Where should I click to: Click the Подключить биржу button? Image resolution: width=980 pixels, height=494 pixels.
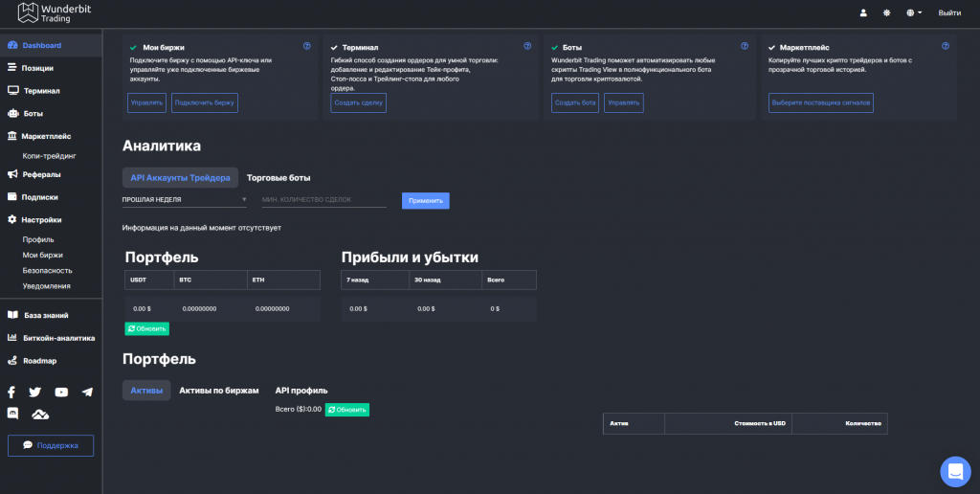click(205, 102)
